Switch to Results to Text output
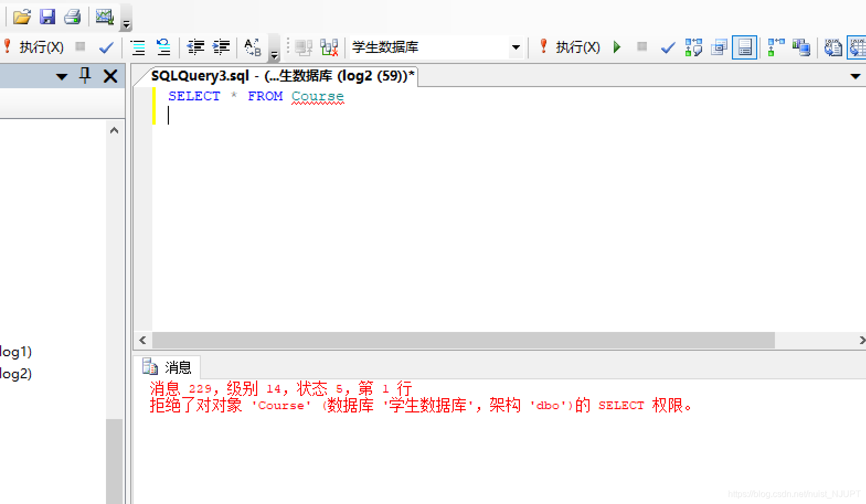Image resolution: width=866 pixels, height=504 pixels. [833, 47]
